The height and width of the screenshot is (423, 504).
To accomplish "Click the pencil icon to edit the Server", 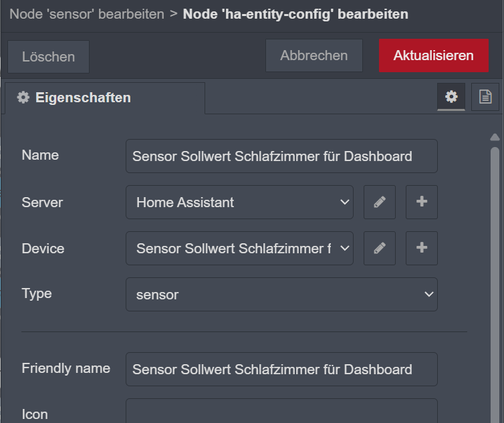I will pyautogui.click(x=380, y=202).
